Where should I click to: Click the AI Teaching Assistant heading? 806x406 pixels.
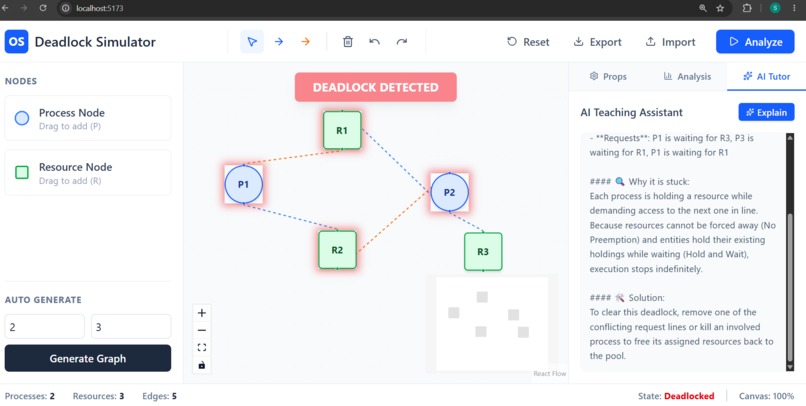click(x=631, y=112)
